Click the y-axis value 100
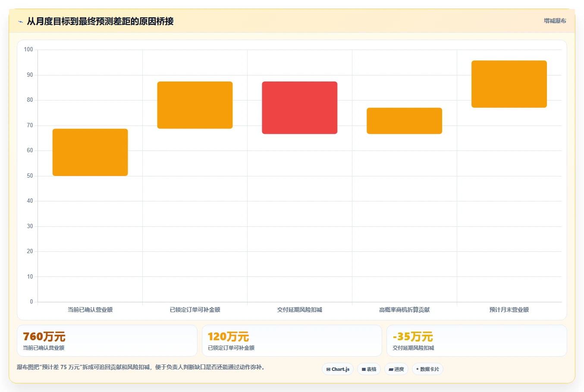This screenshot has width=584, height=392. [28, 50]
